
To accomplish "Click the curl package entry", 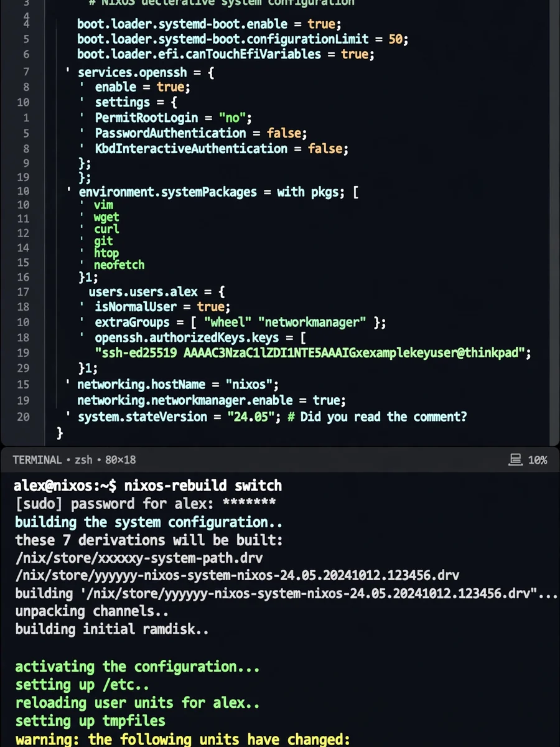I will click(x=106, y=229).
